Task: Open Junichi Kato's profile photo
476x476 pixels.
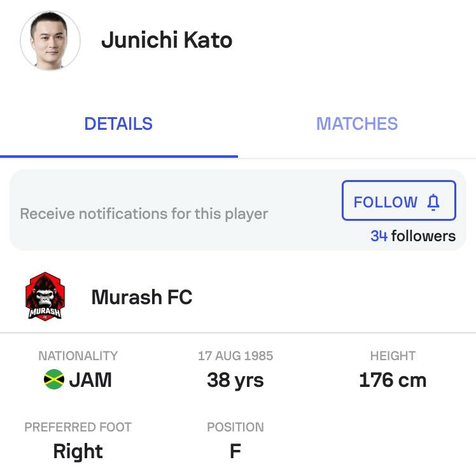Action: point(50,40)
